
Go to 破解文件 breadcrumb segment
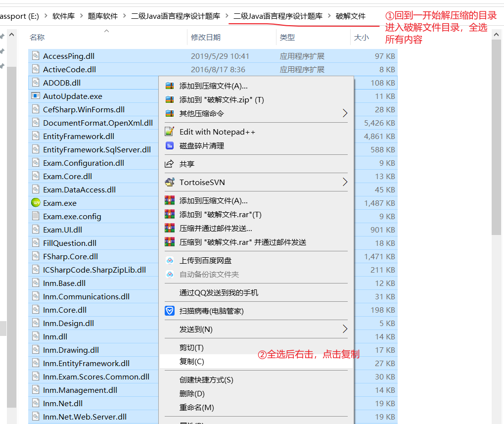(x=351, y=16)
